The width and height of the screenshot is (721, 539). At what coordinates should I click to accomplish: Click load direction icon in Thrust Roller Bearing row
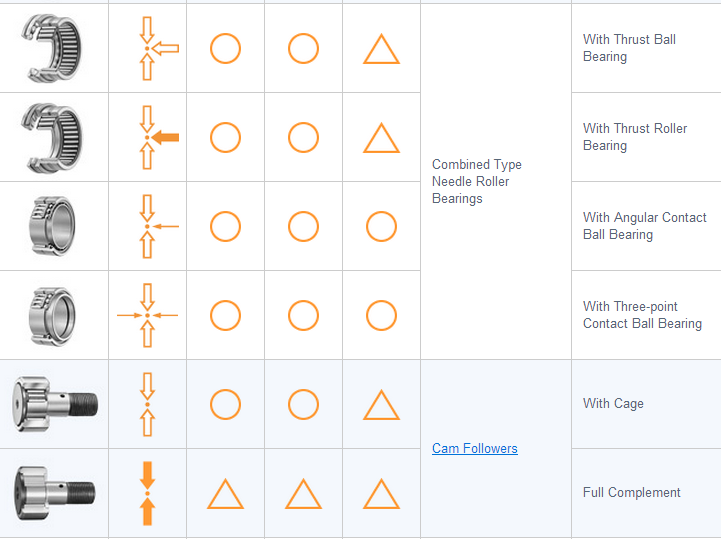tap(148, 137)
